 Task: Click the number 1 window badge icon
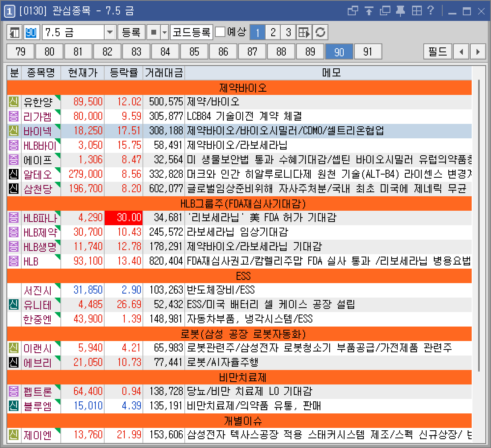10,11
